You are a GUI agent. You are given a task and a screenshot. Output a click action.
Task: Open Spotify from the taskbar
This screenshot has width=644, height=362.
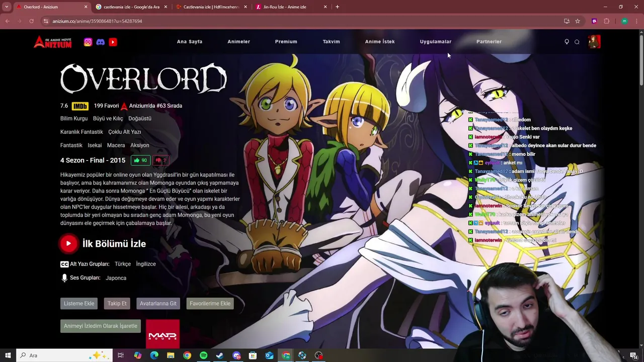(203, 355)
